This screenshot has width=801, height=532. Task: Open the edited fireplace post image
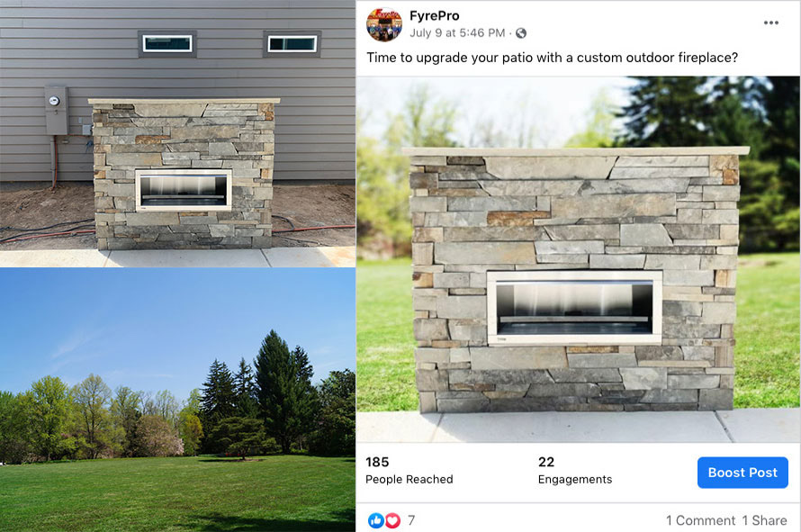tap(579, 259)
